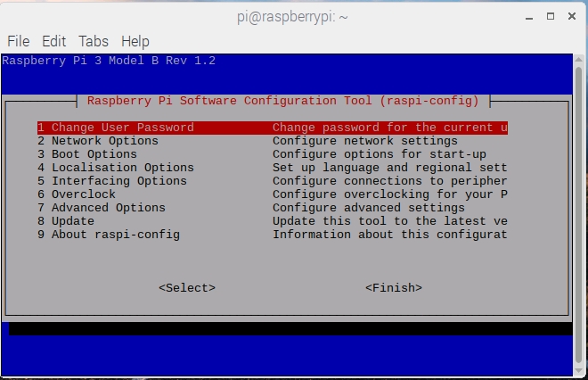Open the Help menu
This screenshot has height=380, width=588.
tap(135, 41)
